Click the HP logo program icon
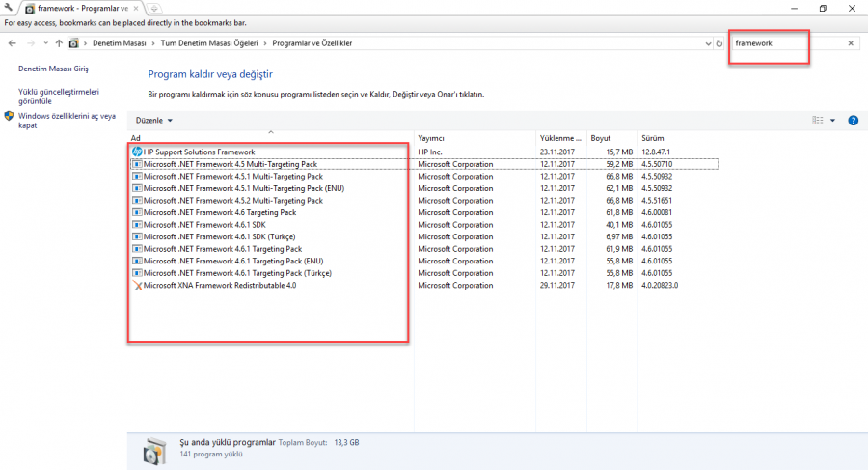The width and height of the screenshot is (868, 470). pyautogui.click(x=137, y=152)
